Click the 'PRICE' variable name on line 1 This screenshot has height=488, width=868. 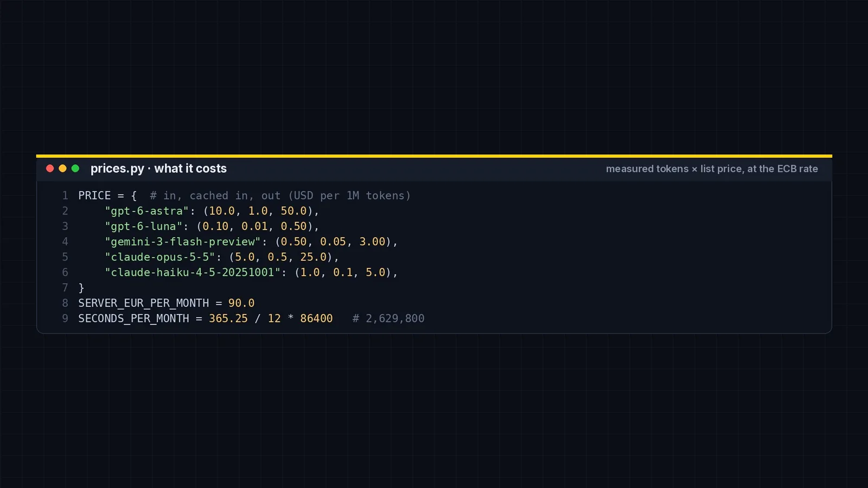pos(94,195)
